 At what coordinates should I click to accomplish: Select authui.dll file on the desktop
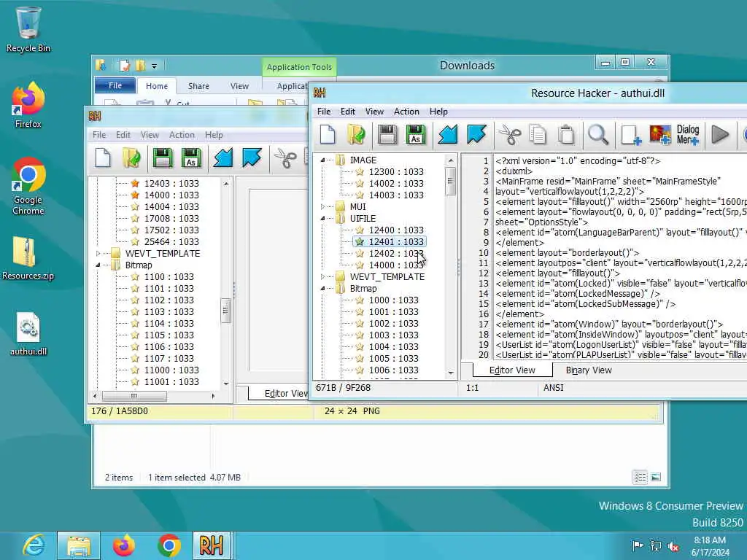click(28, 334)
